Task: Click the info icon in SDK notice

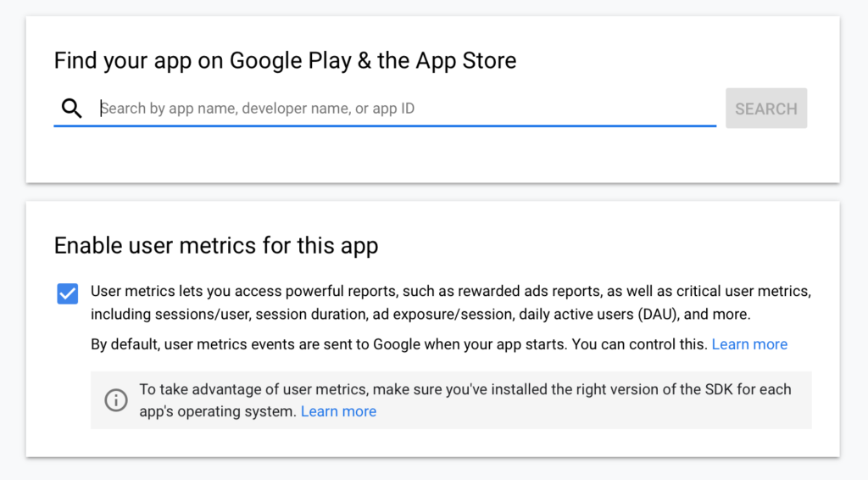Action: (x=116, y=399)
